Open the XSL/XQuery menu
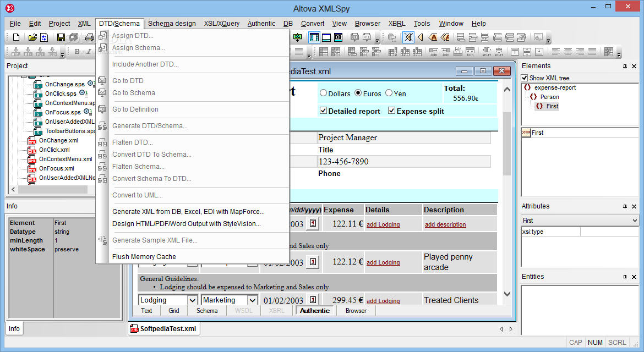 tap(222, 24)
